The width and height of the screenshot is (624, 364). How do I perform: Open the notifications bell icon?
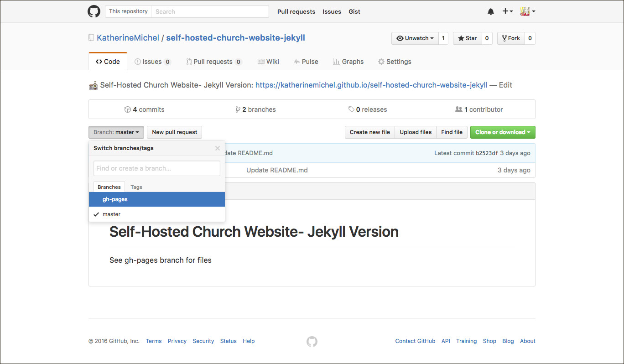coord(491,11)
